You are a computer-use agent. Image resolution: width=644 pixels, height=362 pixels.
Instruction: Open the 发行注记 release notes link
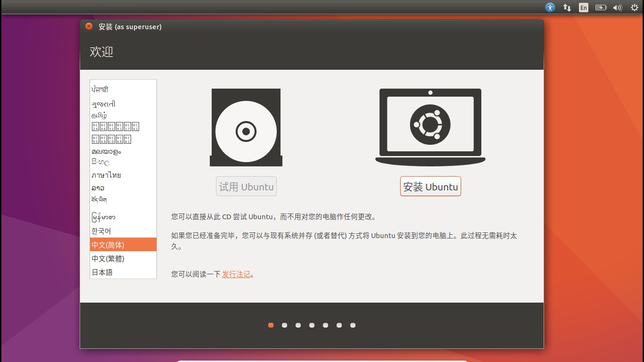pyautogui.click(x=236, y=274)
